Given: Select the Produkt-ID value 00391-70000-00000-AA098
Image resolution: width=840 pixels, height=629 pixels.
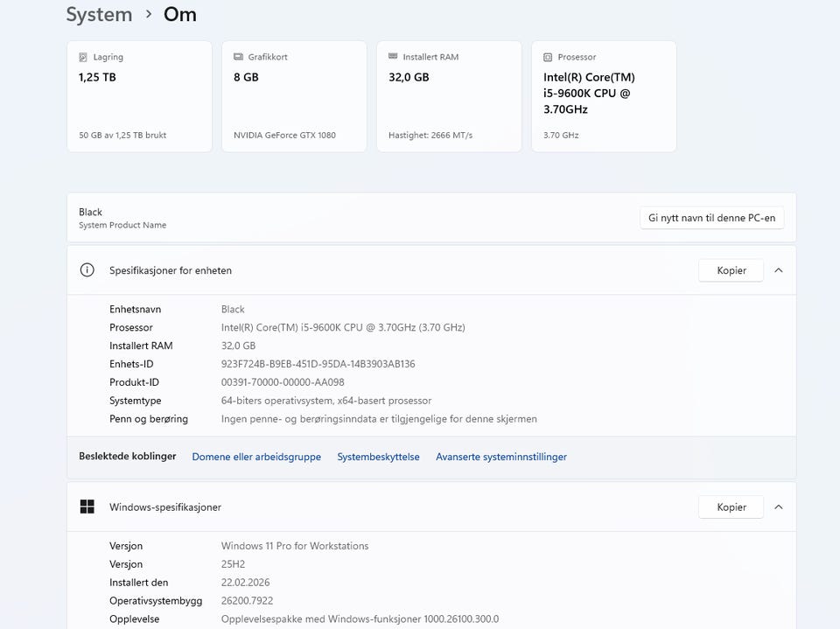Looking at the screenshot, I should 283,382.
